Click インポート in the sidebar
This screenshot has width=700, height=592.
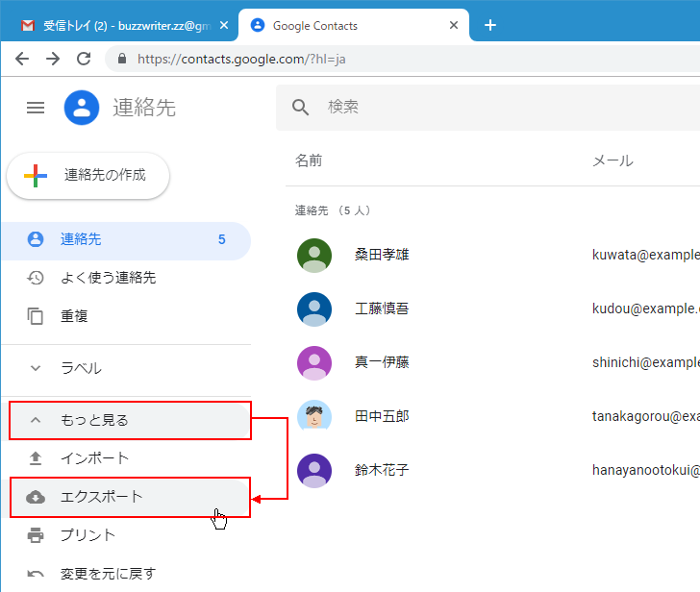(x=126, y=458)
